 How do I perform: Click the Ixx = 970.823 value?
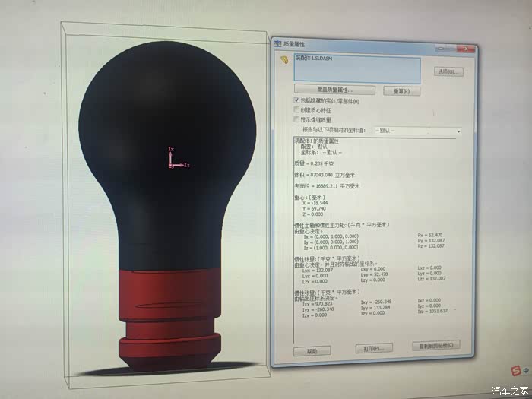pos(318,304)
